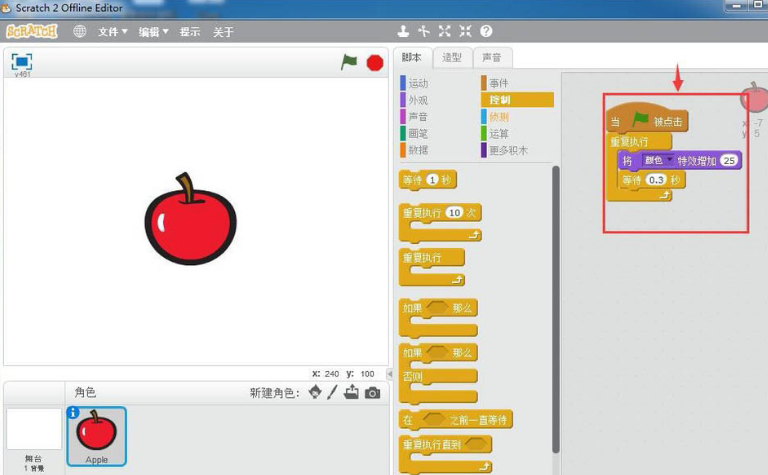
Task: Toggle full screen stage mode
Action: (x=22, y=61)
